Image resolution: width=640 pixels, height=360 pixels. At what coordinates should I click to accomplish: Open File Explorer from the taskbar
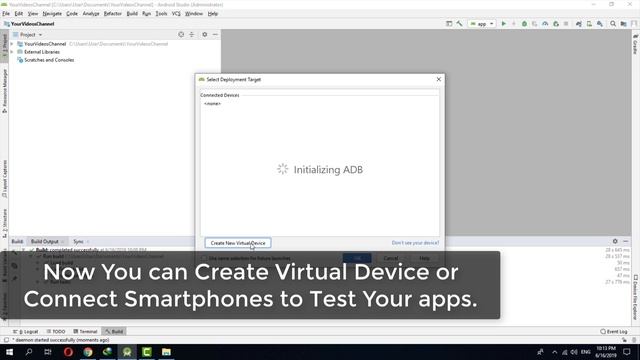tap(166, 352)
